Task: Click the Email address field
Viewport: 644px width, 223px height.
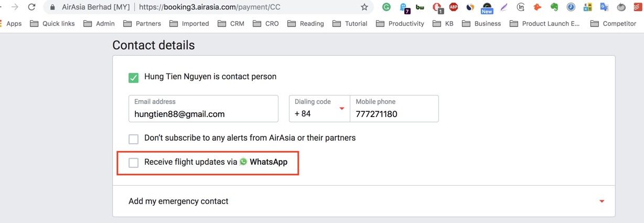Action: click(203, 113)
